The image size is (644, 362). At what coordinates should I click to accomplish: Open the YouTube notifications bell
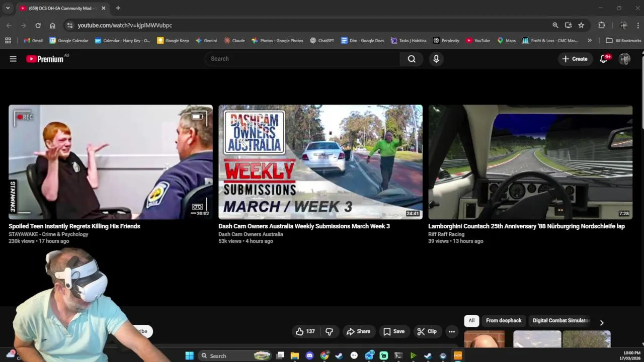click(604, 59)
